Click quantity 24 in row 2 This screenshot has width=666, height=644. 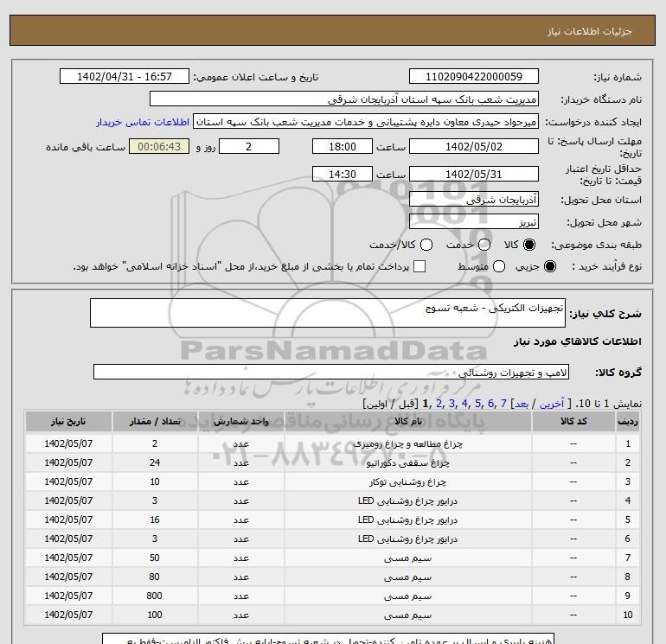[x=155, y=462]
